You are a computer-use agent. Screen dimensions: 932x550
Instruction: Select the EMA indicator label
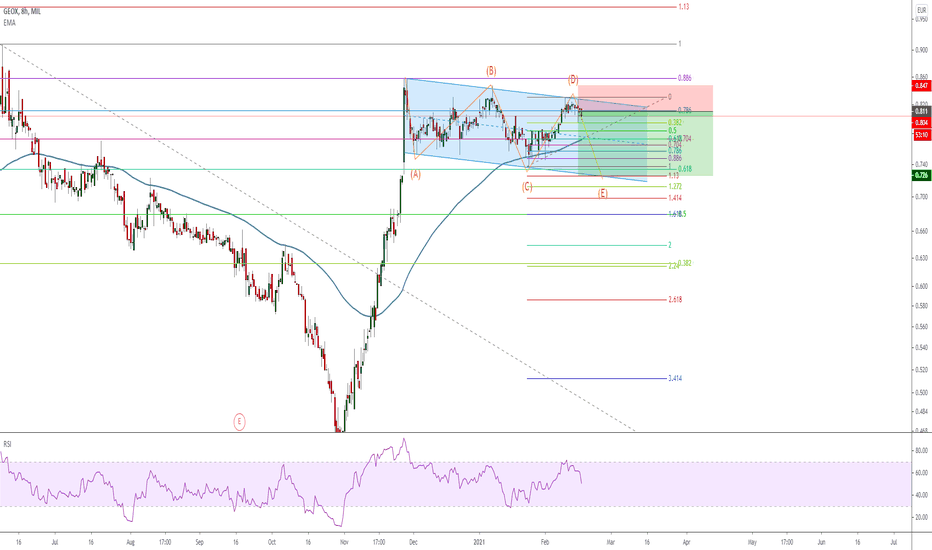pyautogui.click(x=9, y=23)
